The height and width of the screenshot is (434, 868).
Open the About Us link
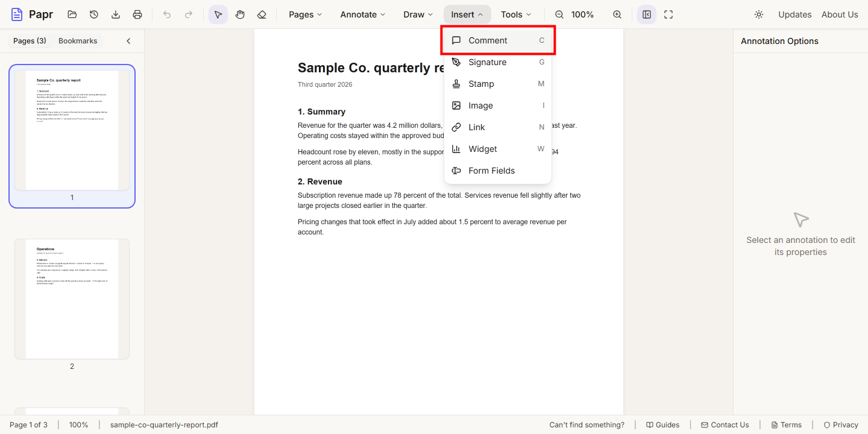tap(840, 14)
